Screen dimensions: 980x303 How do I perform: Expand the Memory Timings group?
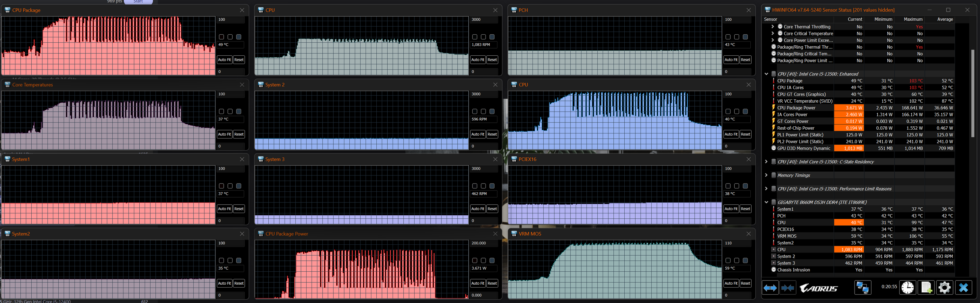[x=767, y=175]
